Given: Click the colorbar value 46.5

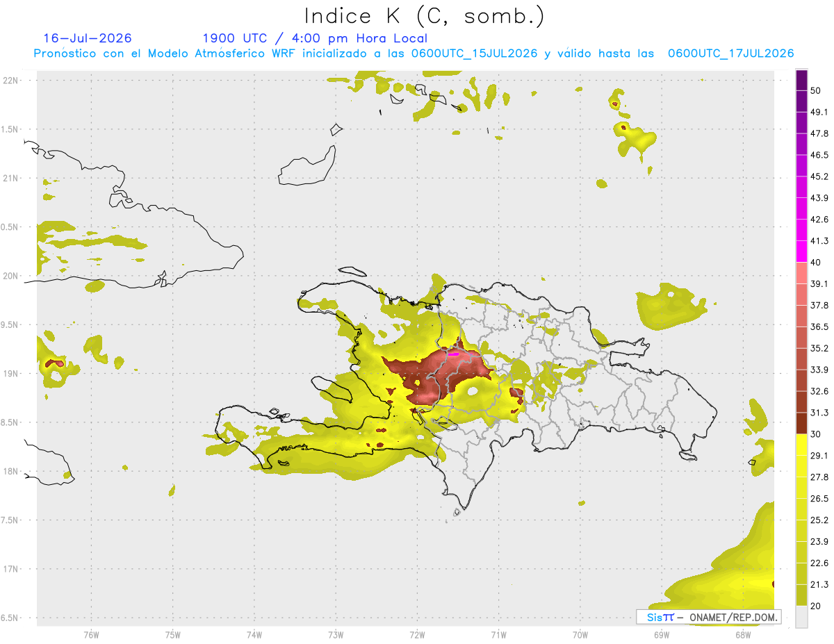Looking at the screenshot, I should click(x=819, y=155).
